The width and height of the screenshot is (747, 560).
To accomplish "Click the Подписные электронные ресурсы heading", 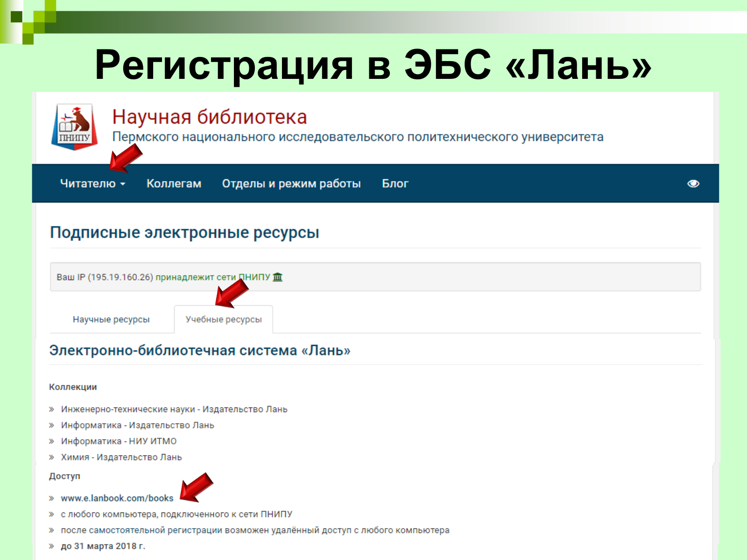I will click(x=184, y=232).
